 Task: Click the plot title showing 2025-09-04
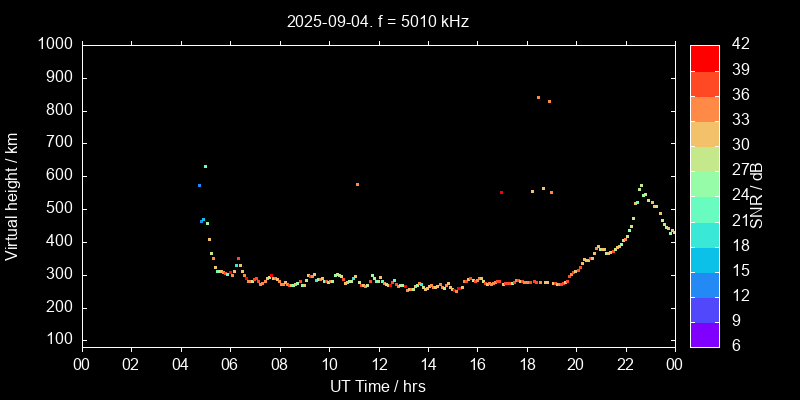(377, 20)
